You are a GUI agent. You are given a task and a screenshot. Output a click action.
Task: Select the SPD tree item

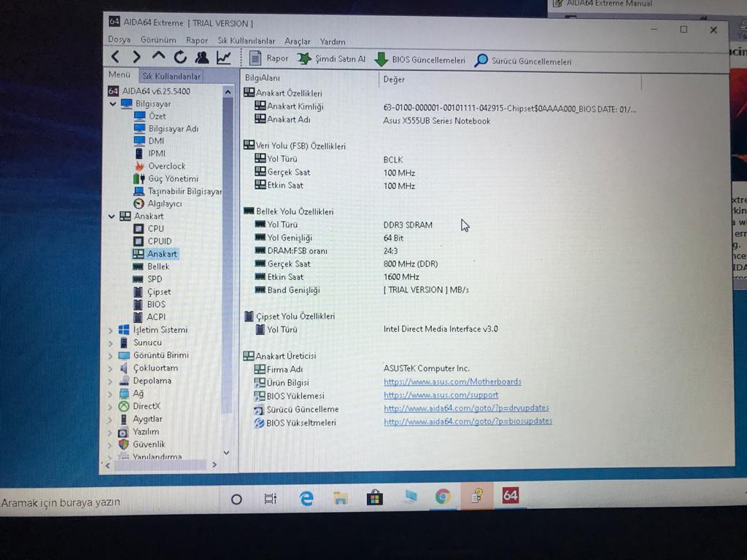(x=147, y=279)
